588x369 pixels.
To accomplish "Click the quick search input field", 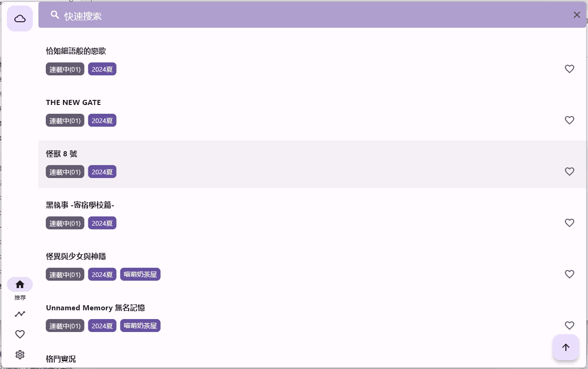I will (x=278, y=15).
